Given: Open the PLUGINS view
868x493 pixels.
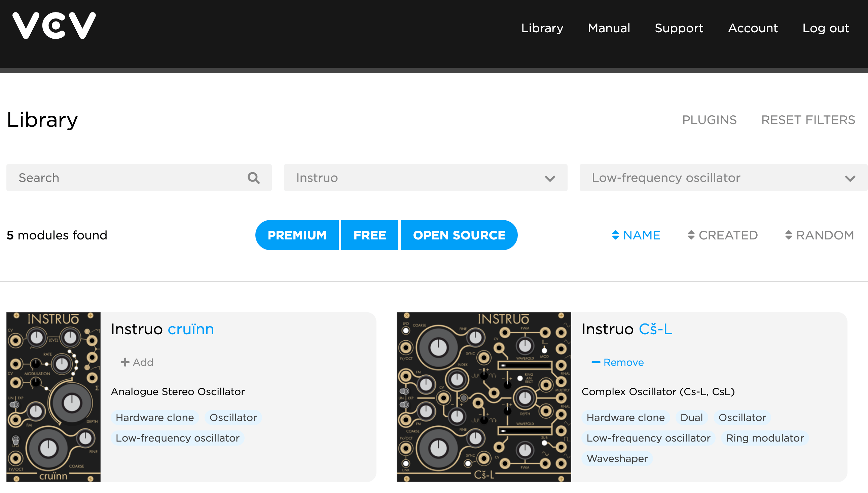Looking at the screenshot, I should click(709, 120).
